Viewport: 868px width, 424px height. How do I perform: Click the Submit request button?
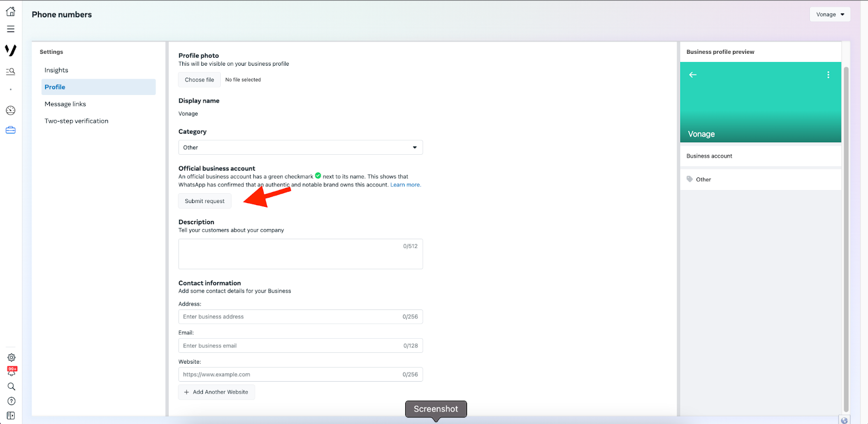tap(205, 201)
